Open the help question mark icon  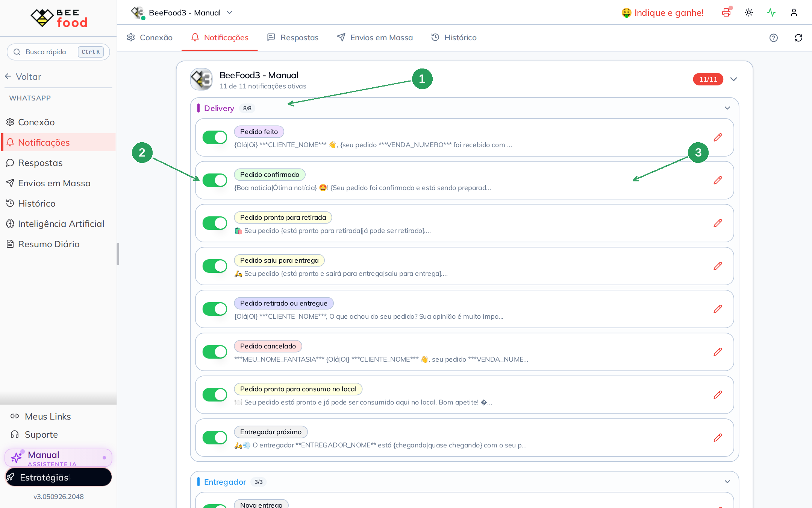(774, 38)
